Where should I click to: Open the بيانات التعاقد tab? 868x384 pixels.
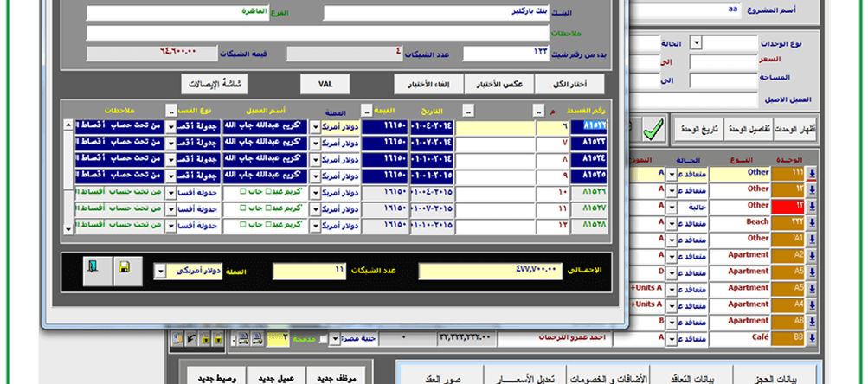(691, 377)
